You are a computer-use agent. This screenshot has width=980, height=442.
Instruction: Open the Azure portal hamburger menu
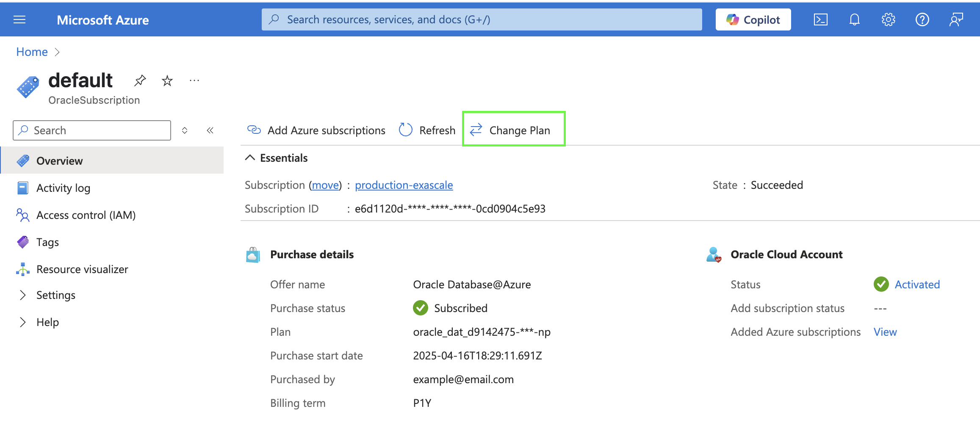pos(19,20)
